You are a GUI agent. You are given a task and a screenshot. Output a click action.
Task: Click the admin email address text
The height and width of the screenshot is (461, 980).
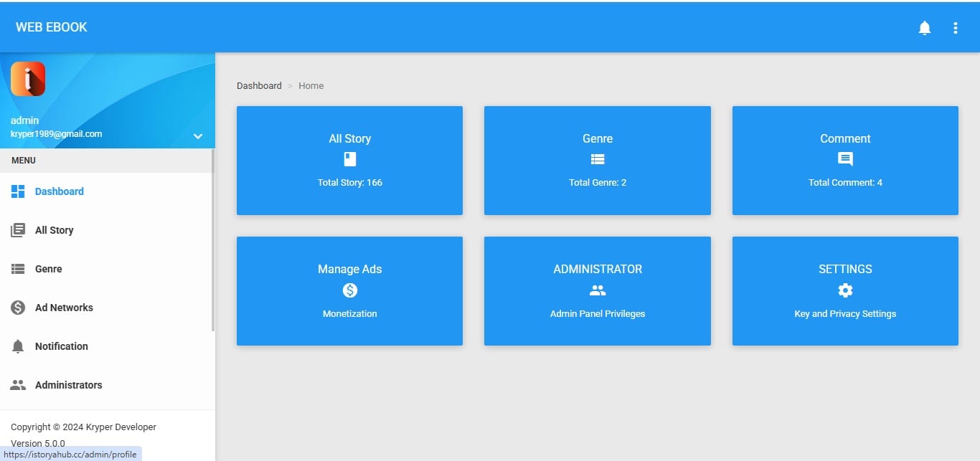point(56,134)
